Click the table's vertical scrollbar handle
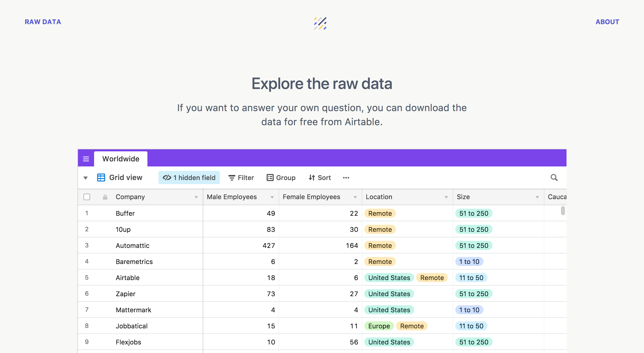This screenshot has height=353, width=644. (563, 211)
